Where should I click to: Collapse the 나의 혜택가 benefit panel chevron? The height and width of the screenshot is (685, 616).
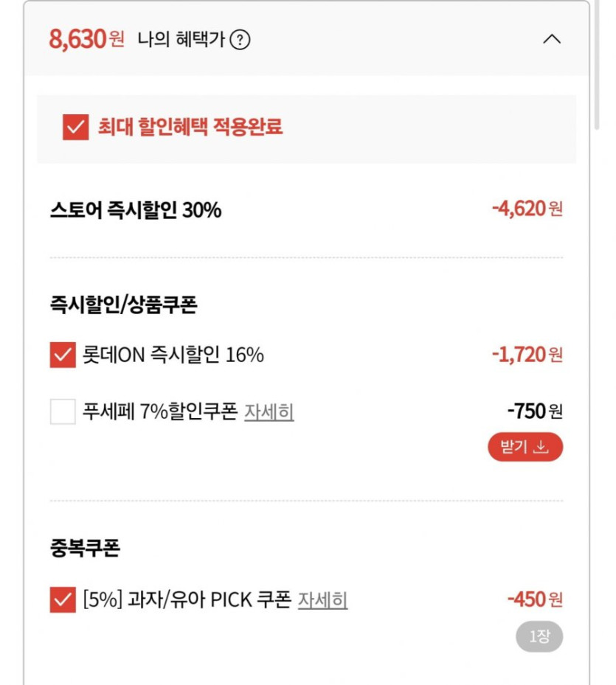552,39
